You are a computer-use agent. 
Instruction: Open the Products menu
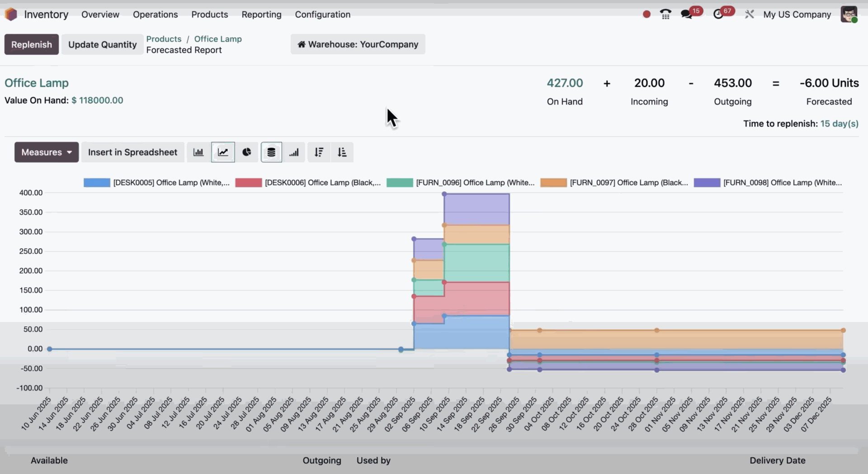click(210, 14)
